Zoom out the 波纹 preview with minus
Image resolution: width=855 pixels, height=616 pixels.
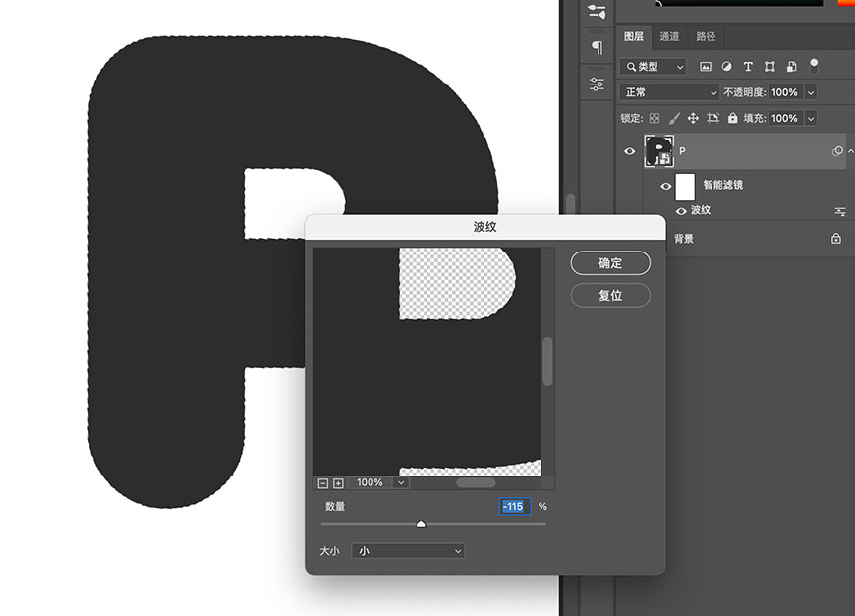click(322, 483)
